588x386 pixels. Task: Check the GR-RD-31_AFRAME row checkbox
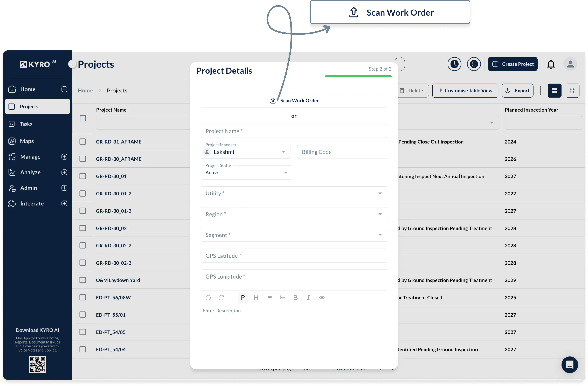click(x=83, y=142)
